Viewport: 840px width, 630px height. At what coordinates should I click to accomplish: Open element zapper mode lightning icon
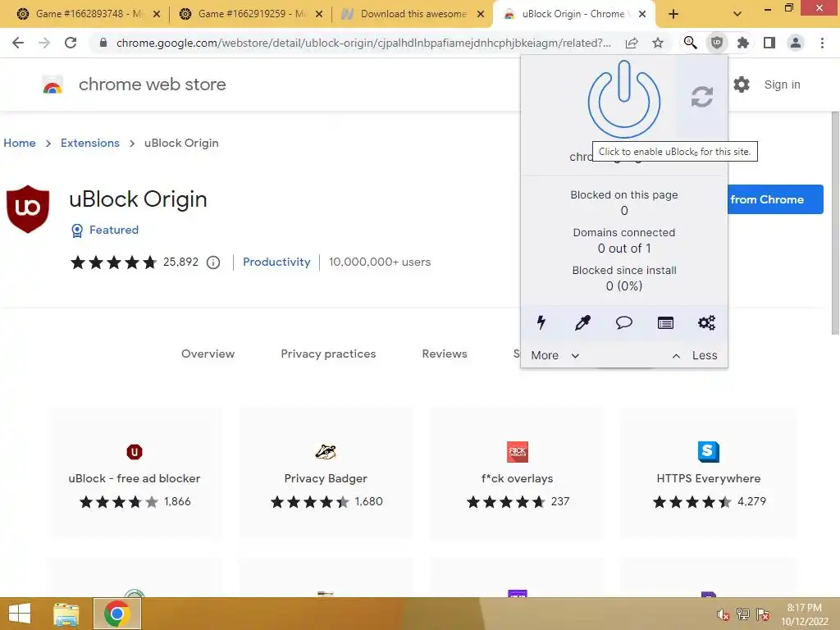pos(541,322)
